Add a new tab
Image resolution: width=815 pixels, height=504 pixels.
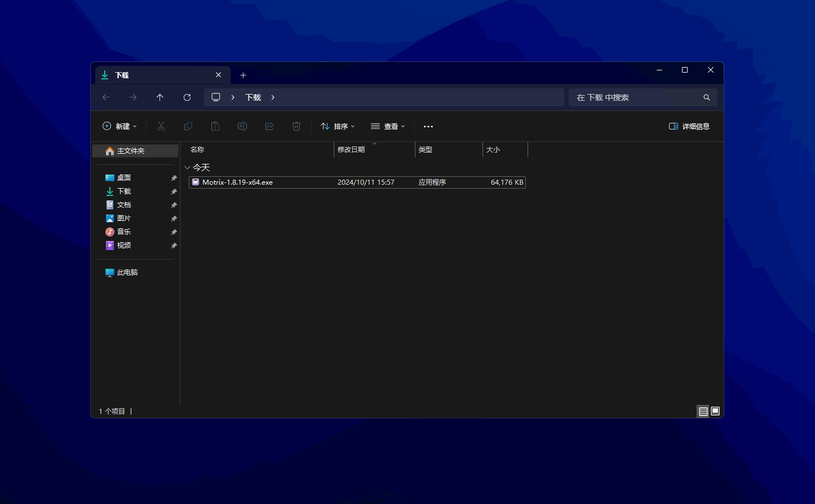243,75
